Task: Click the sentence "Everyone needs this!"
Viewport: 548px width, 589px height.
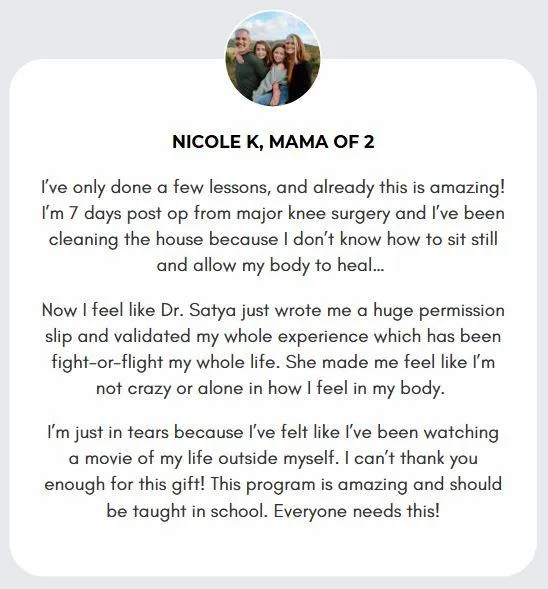Action: point(356,512)
